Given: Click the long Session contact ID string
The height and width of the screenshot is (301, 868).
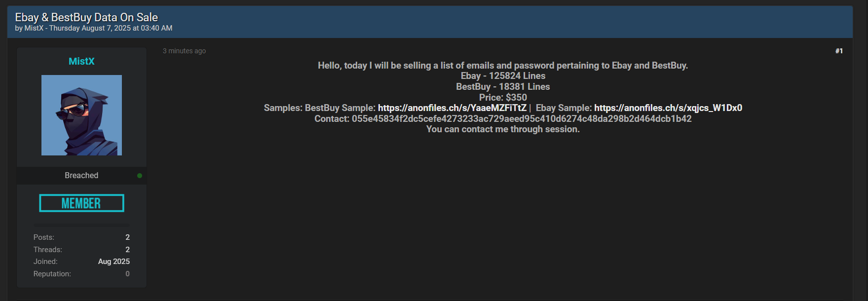Looking at the screenshot, I should click(521, 119).
